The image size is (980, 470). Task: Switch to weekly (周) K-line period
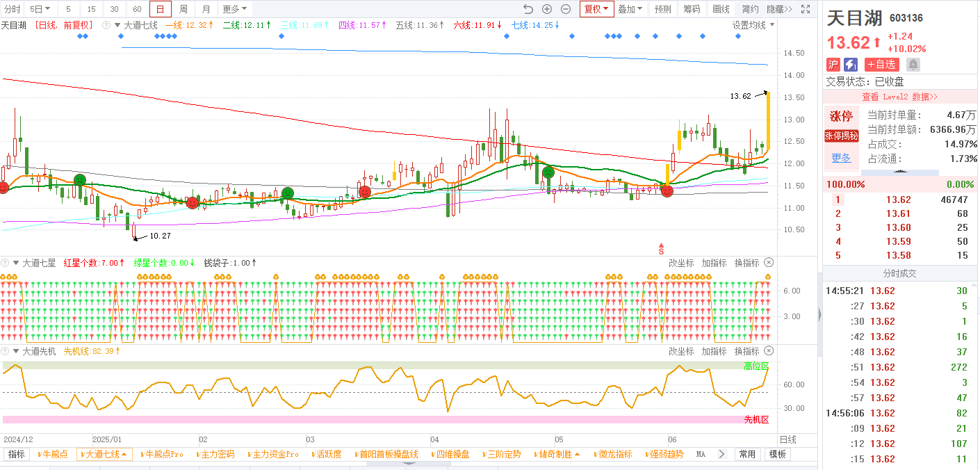(183, 9)
